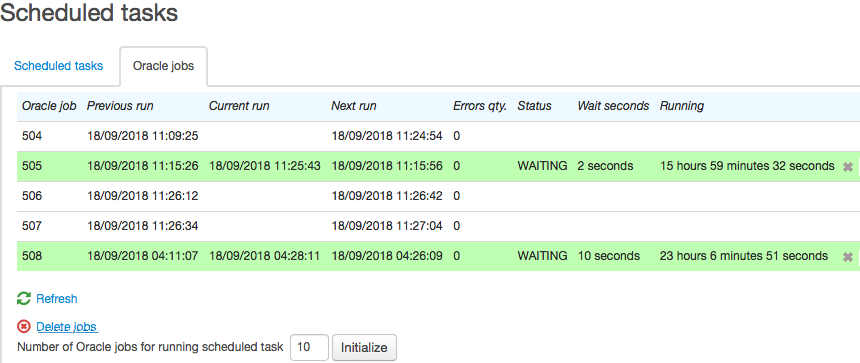Click the Wait seconds column header
The width and height of the screenshot is (860, 363).
[x=613, y=106]
